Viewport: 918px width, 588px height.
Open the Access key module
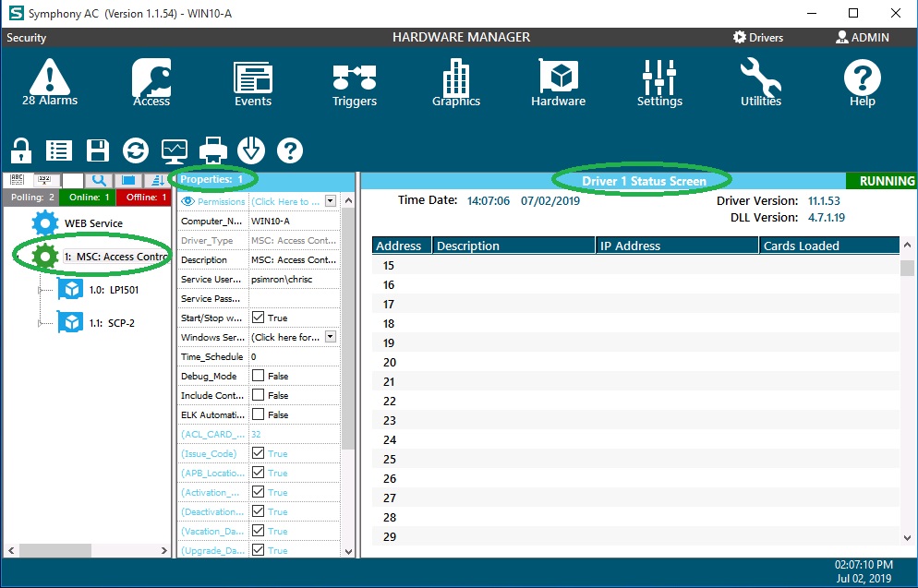click(x=151, y=82)
